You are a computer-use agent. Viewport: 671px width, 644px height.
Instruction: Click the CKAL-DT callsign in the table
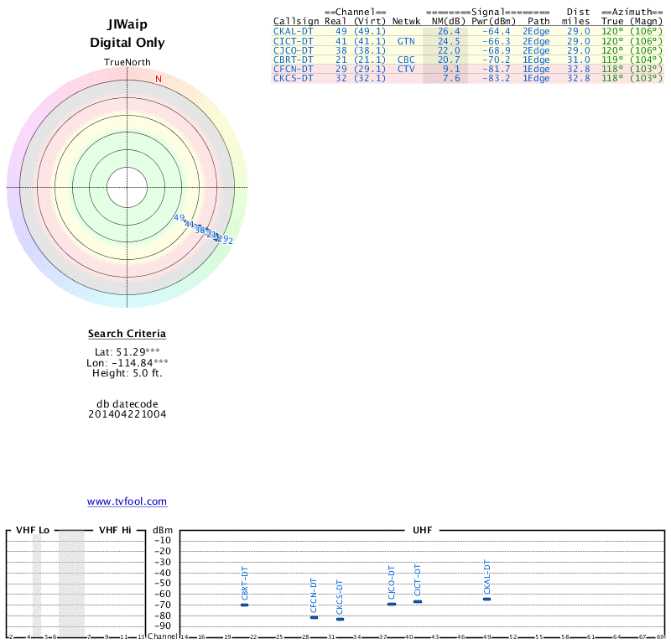[x=293, y=31]
